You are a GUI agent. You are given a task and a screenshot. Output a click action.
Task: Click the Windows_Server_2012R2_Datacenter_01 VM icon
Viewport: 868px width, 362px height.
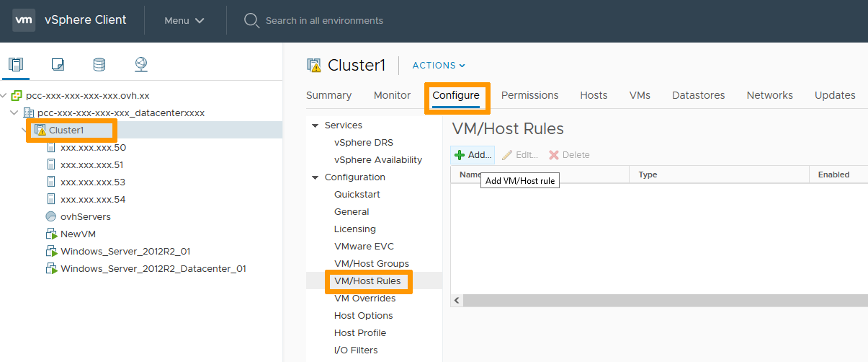[51, 268]
